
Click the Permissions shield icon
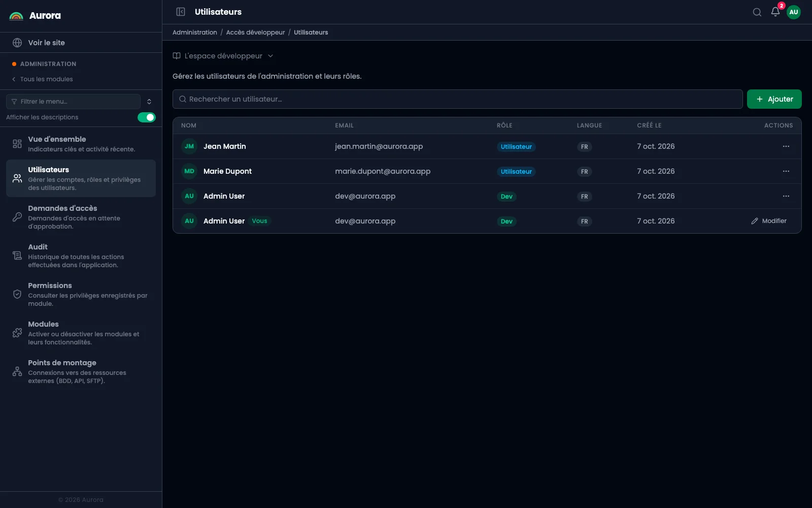pos(17,294)
